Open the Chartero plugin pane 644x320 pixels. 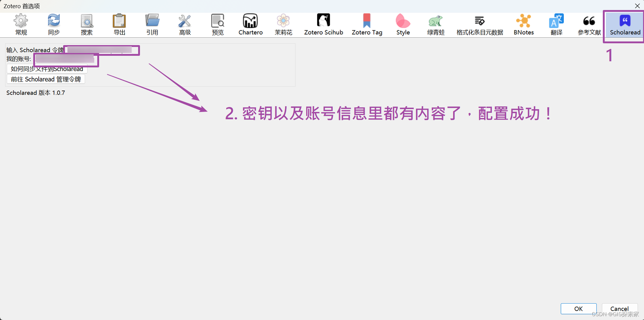pos(251,25)
